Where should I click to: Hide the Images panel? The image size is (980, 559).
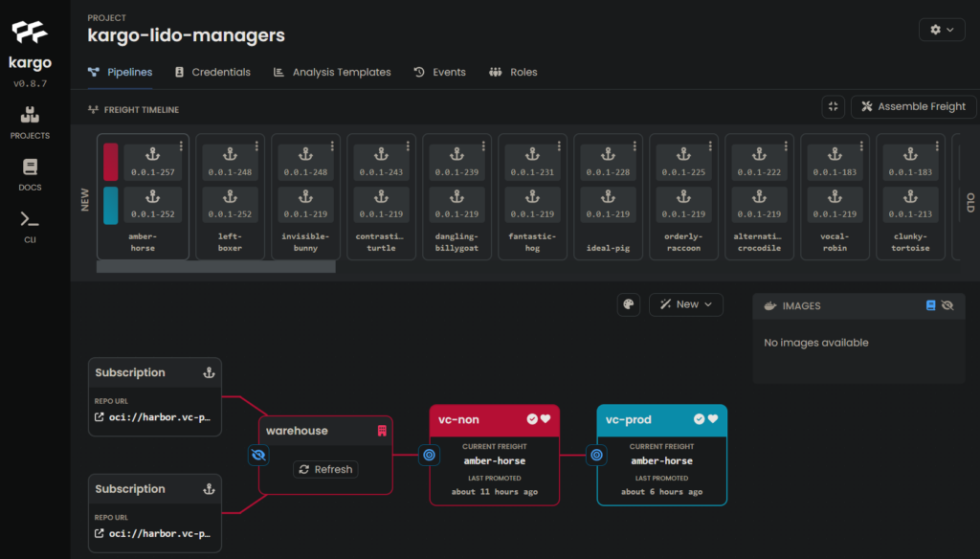tap(947, 305)
